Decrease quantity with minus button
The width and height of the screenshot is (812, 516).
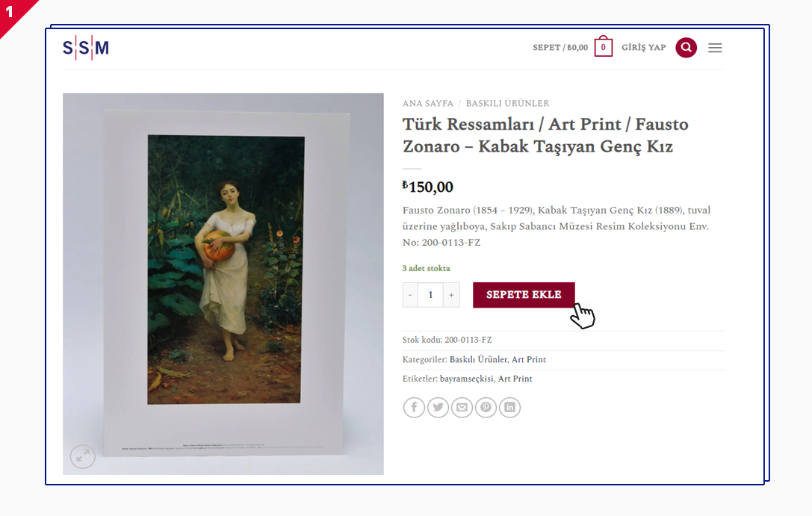[410, 295]
